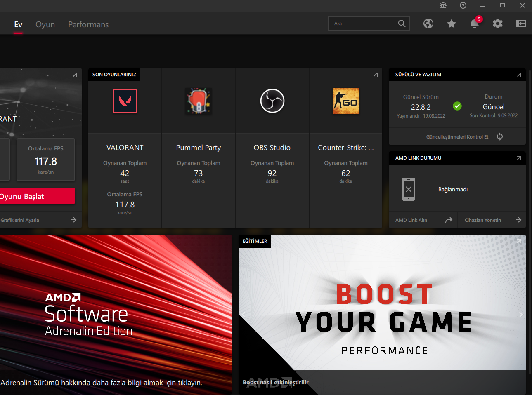532x395 pixels.
Task: Open settings gear icon
Action: pos(498,24)
